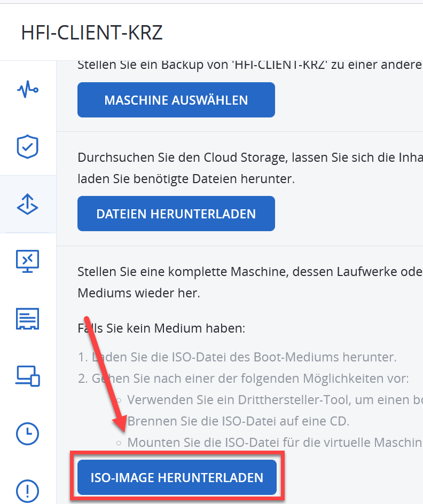The image size is (423, 504).
Task: Click the MASCHINE AUSWÄHLEN button
Action: (176, 100)
